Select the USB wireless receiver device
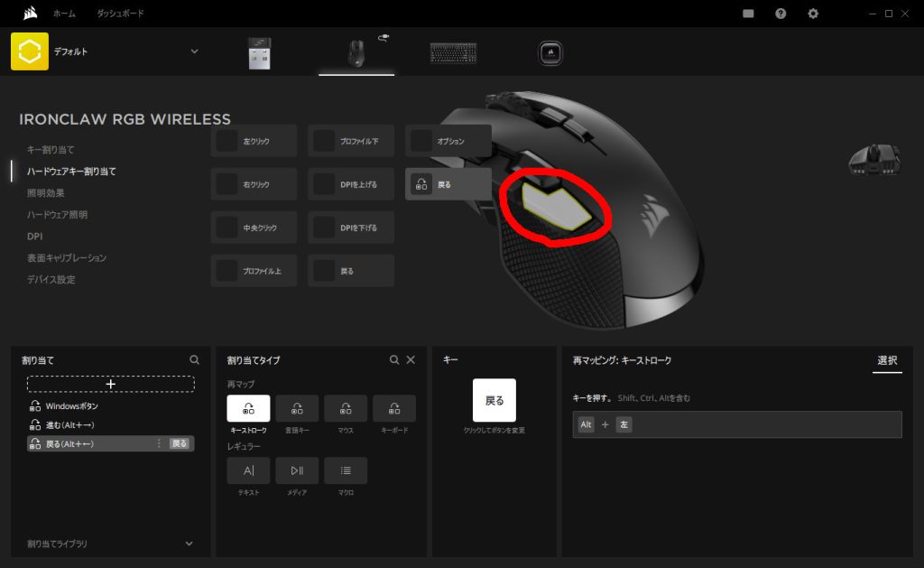Screen dimensions: 924x568 (259, 53)
